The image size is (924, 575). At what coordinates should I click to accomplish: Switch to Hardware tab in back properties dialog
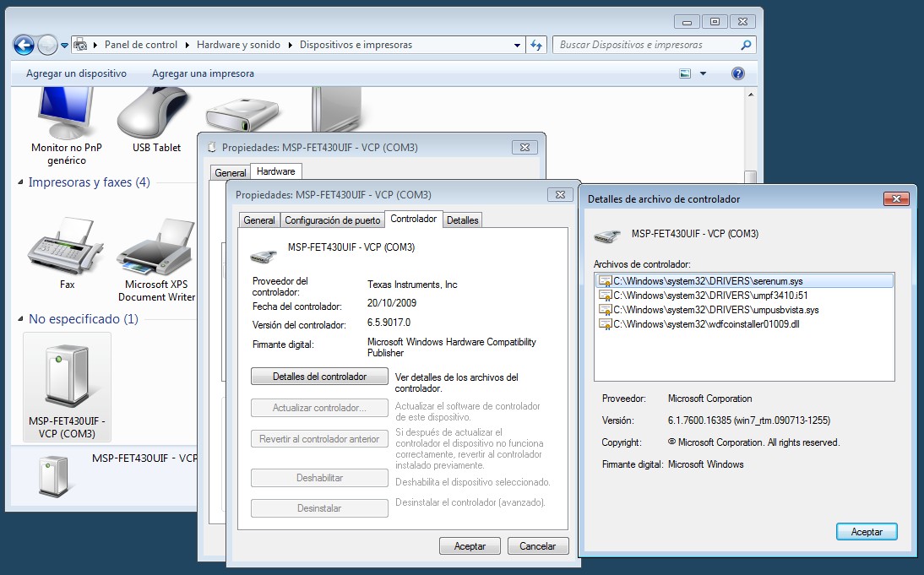[x=276, y=171]
